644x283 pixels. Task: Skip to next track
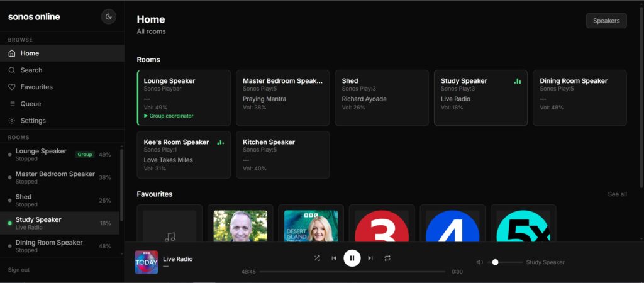click(370, 258)
